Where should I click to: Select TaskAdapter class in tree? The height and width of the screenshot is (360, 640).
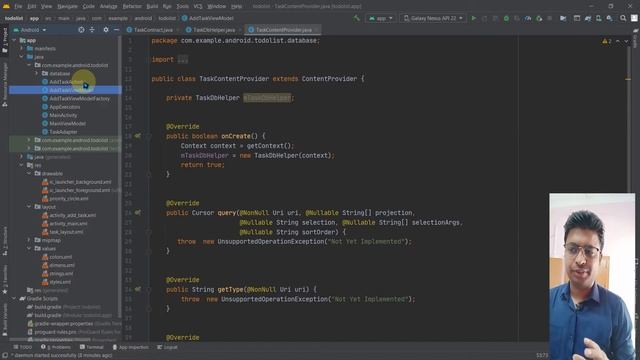tap(63, 132)
